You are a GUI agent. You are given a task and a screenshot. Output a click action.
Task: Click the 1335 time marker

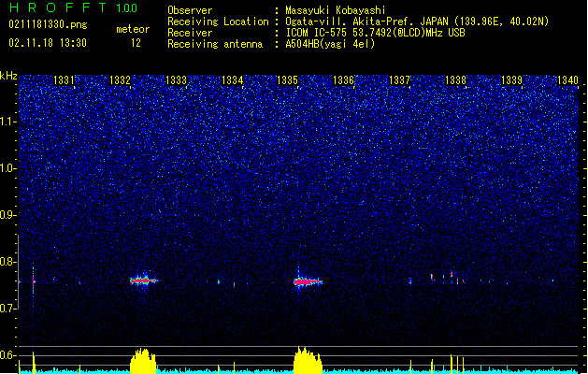pyautogui.click(x=287, y=80)
